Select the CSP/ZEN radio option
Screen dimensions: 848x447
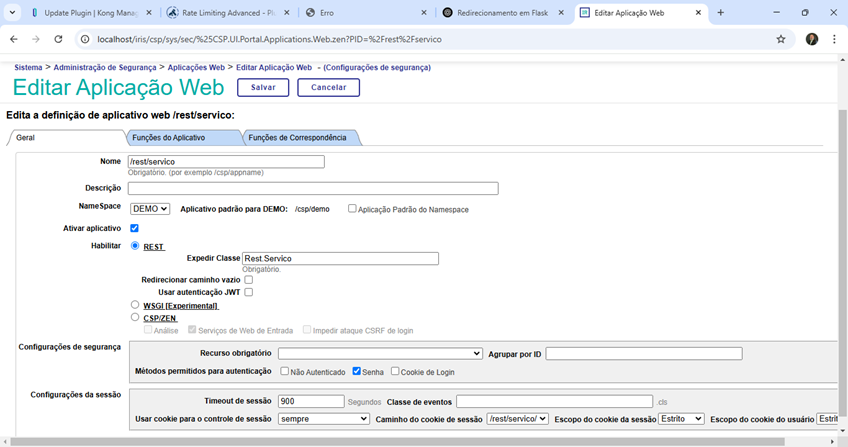click(135, 317)
